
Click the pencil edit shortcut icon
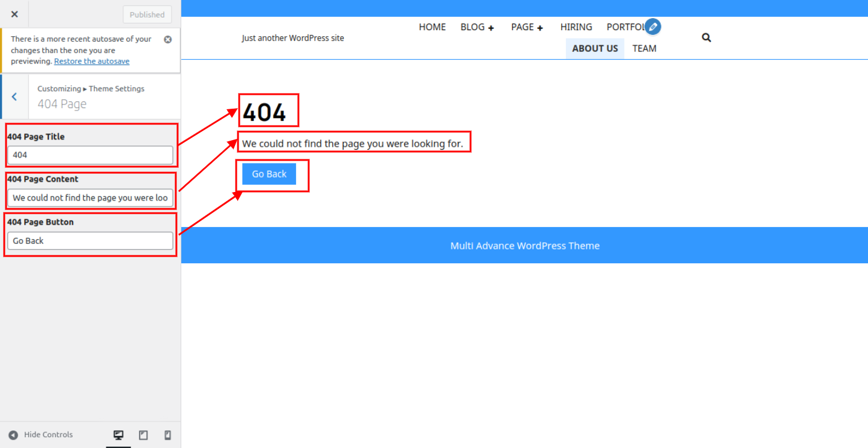tap(652, 27)
